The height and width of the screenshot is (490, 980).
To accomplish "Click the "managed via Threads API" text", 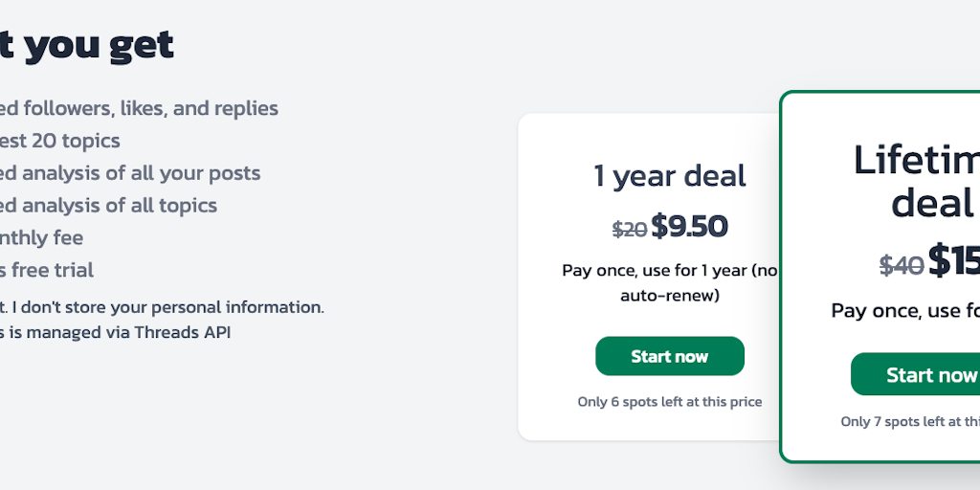I will (x=115, y=333).
